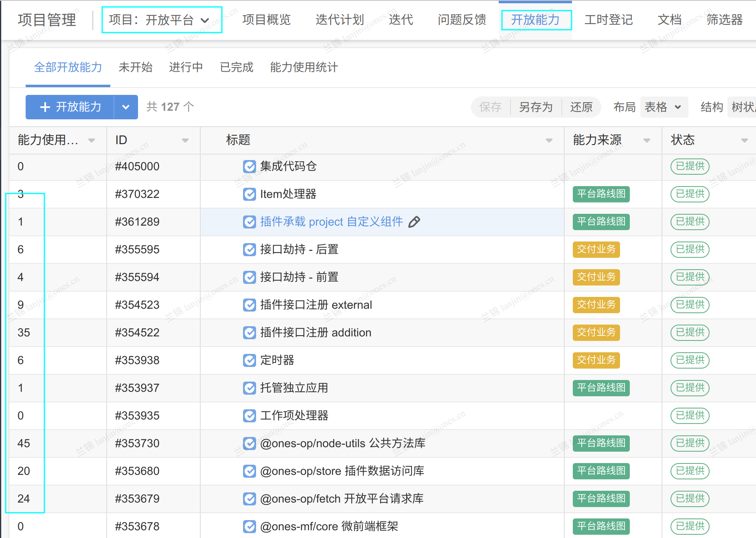The image size is (756, 538).
Task: Click the 已提供 status badge on row #405000
Action: coord(690,167)
